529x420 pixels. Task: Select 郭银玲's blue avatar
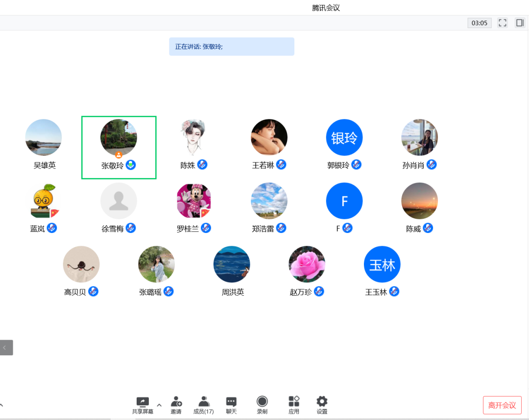coord(344,138)
